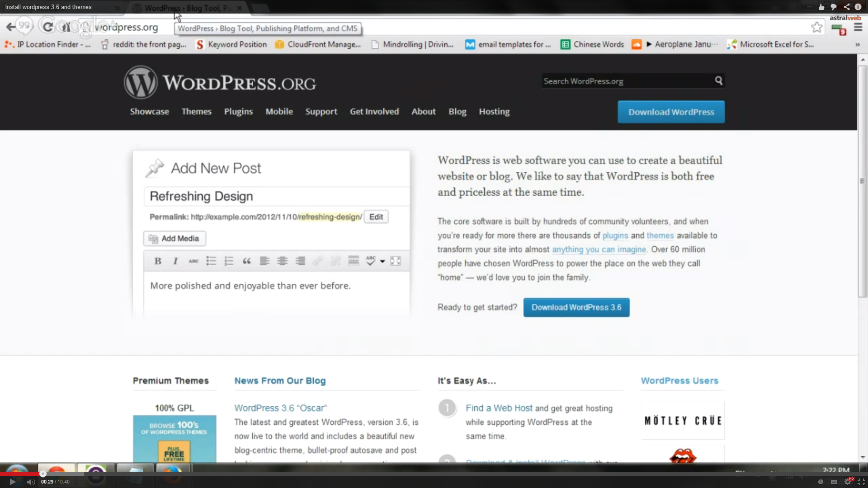The height and width of the screenshot is (488, 868).
Task: Open Mindrolling bookmark
Action: click(x=412, y=44)
